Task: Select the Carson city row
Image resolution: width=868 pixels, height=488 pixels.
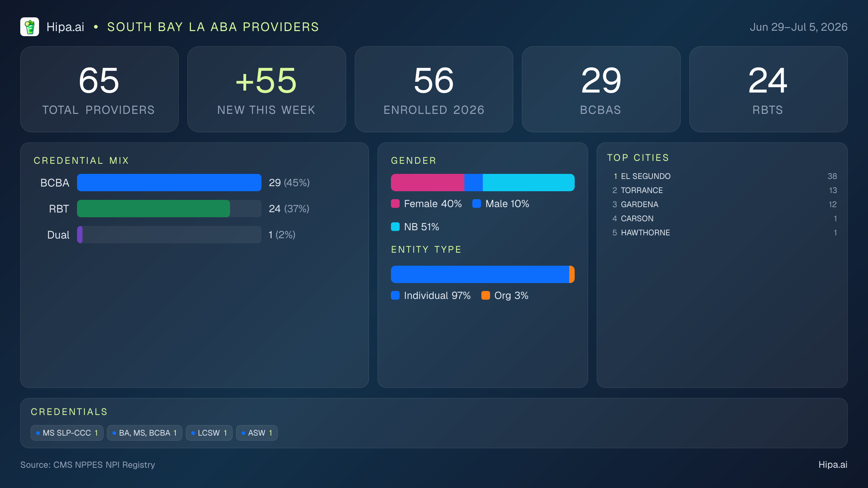Action: coord(722,219)
